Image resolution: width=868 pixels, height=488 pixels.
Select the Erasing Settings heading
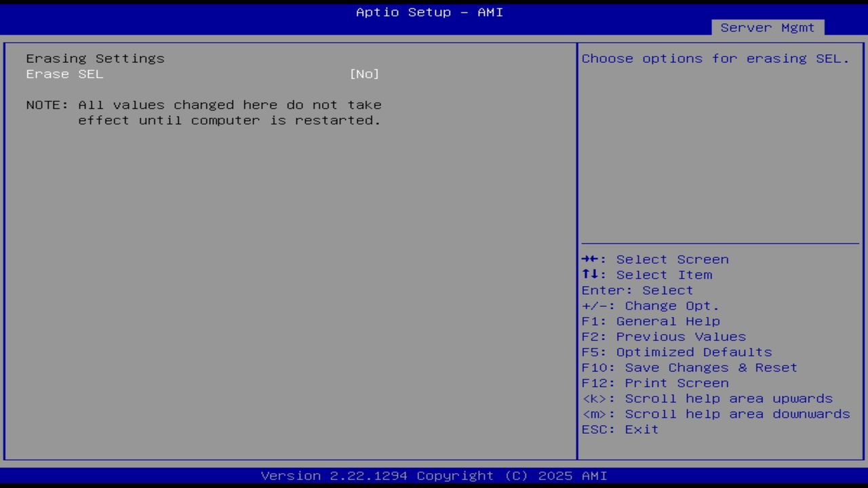click(x=95, y=58)
